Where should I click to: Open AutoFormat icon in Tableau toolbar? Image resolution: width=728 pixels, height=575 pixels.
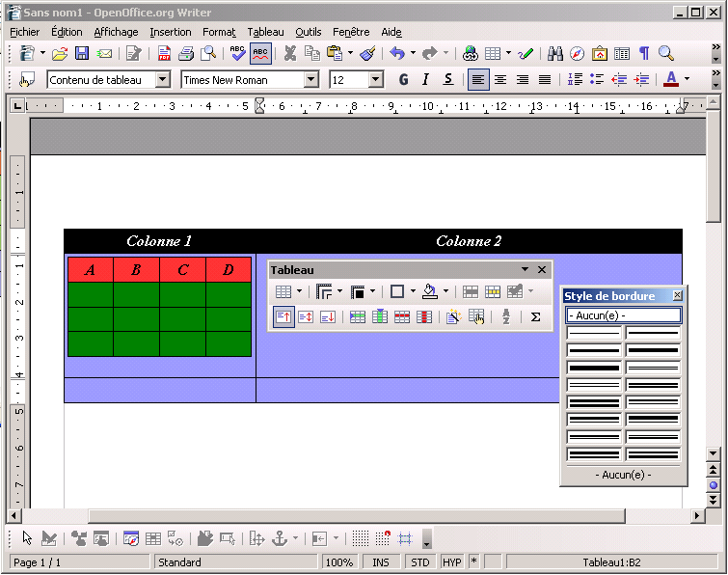tap(453, 317)
